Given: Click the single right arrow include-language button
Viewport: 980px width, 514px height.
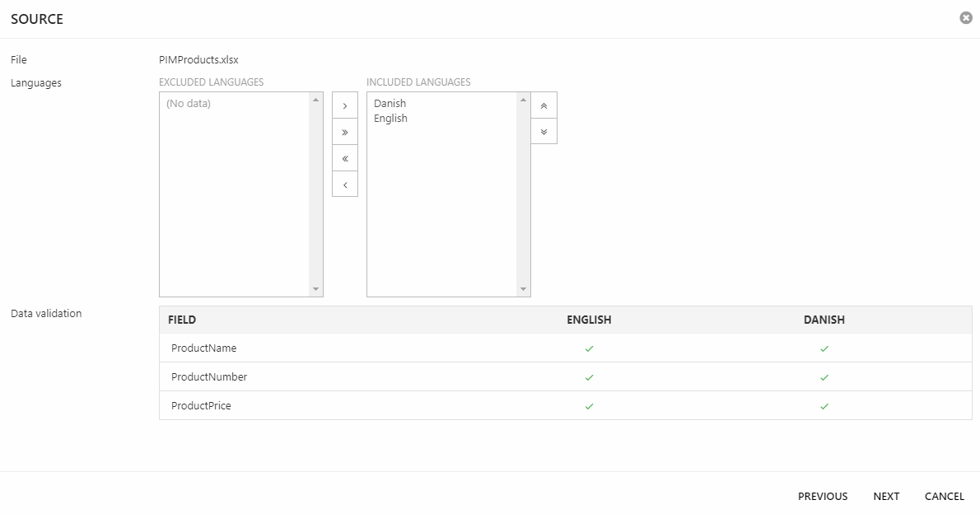Looking at the screenshot, I should [x=345, y=105].
